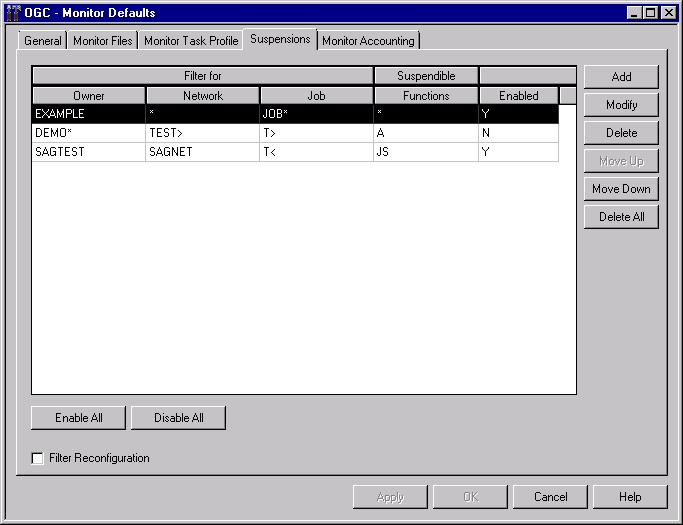This screenshot has width=683, height=525.
Task: Click the T> job cell
Action: 317,133
